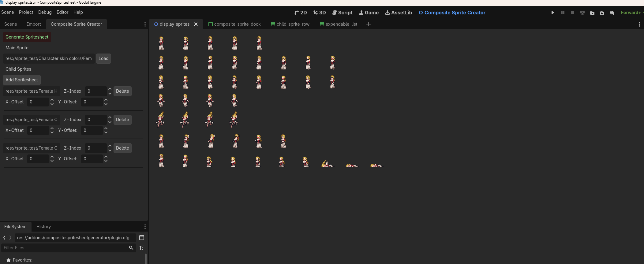Open dock options three-dot menu beside Composite Sprite Creator

(145, 24)
